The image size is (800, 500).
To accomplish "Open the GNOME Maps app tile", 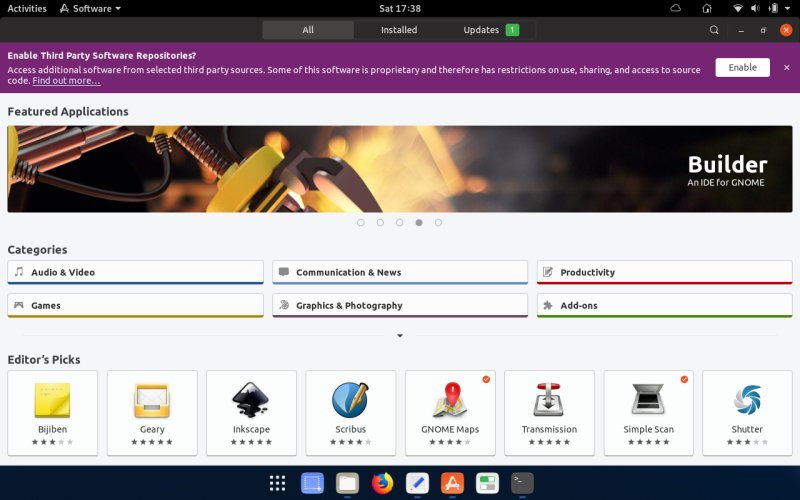I will click(x=450, y=413).
